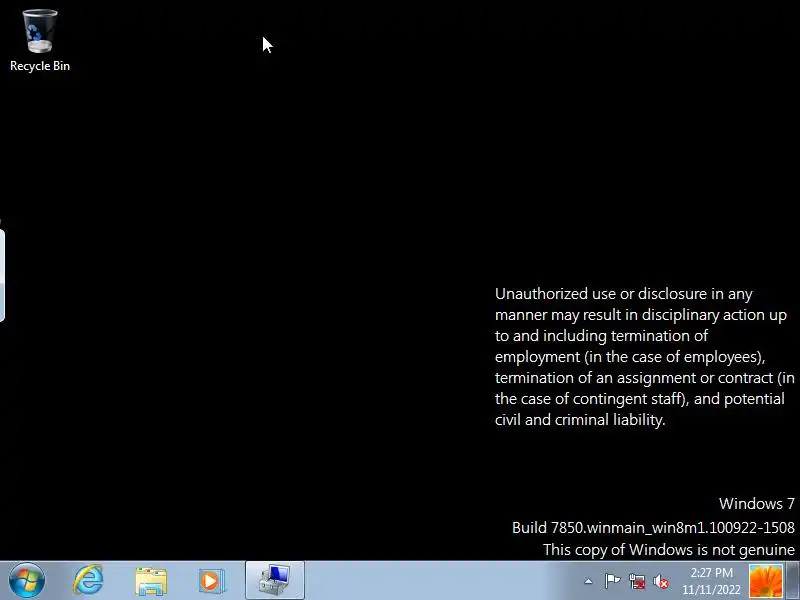Click the orange flower user tile

pos(766,581)
